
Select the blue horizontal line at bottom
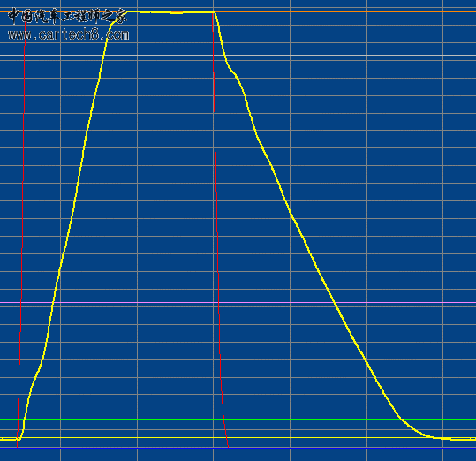pyautogui.click(x=238, y=448)
